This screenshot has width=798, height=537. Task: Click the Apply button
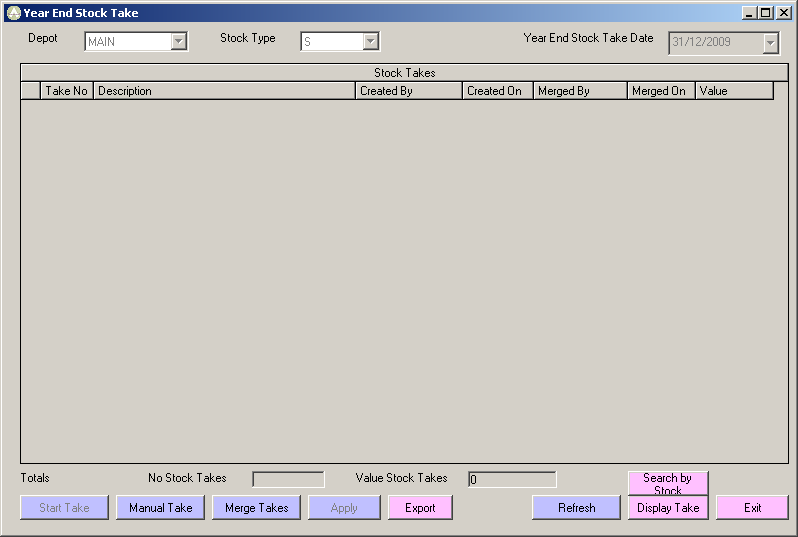coord(344,507)
